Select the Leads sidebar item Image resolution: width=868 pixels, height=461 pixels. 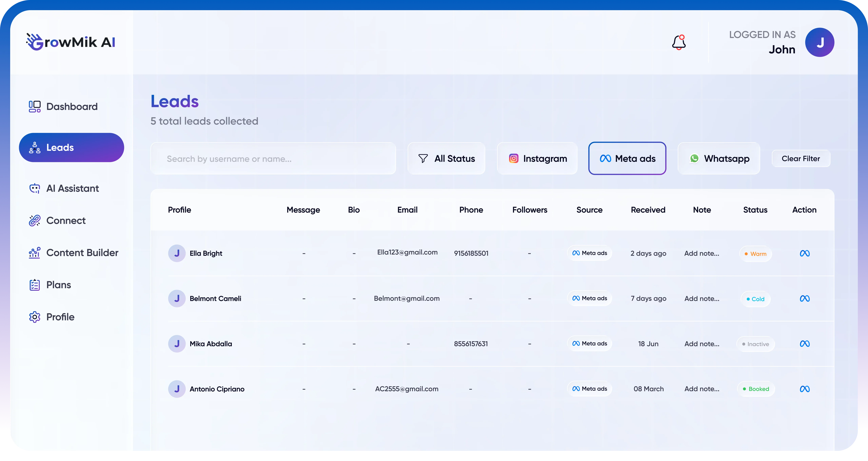pos(71,148)
